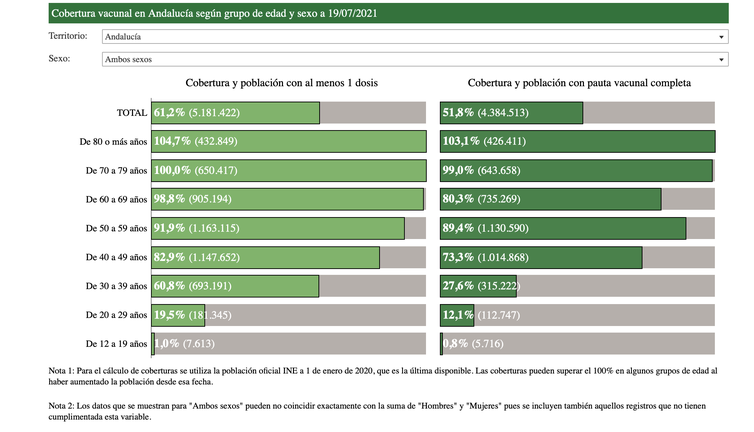Click the arrow at the Territorio selector's right end

721,37
